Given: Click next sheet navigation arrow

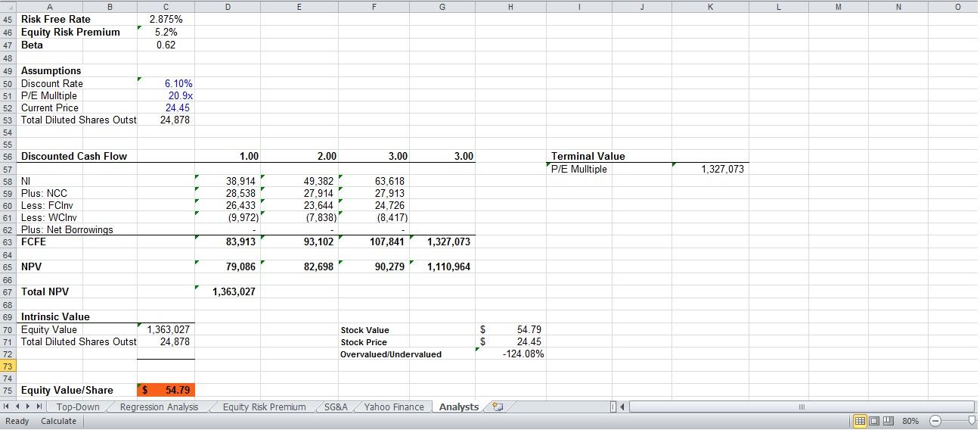Looking at the screenshot, I should pos(29,407).
